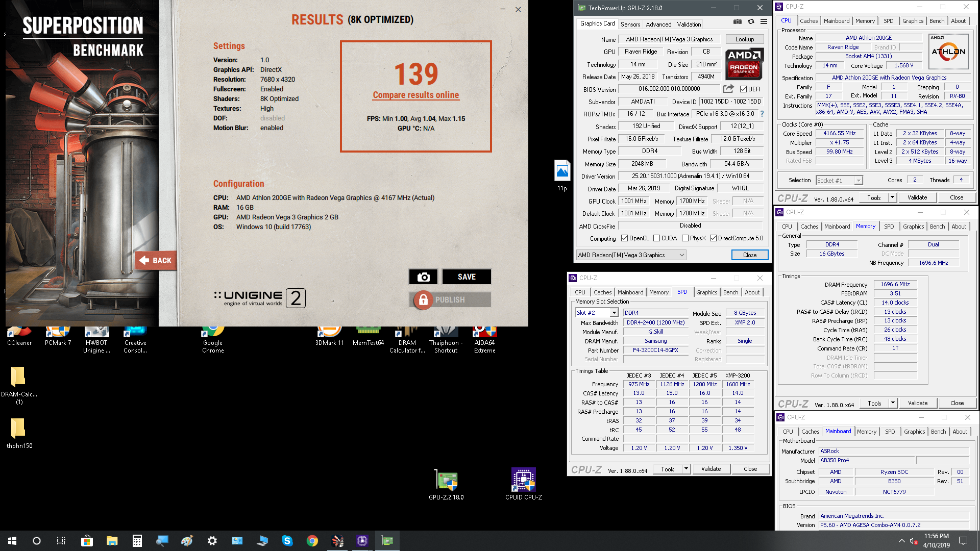Open Skype from the taskbar
The image size is (980, 551).
click(x=287, y=541)
